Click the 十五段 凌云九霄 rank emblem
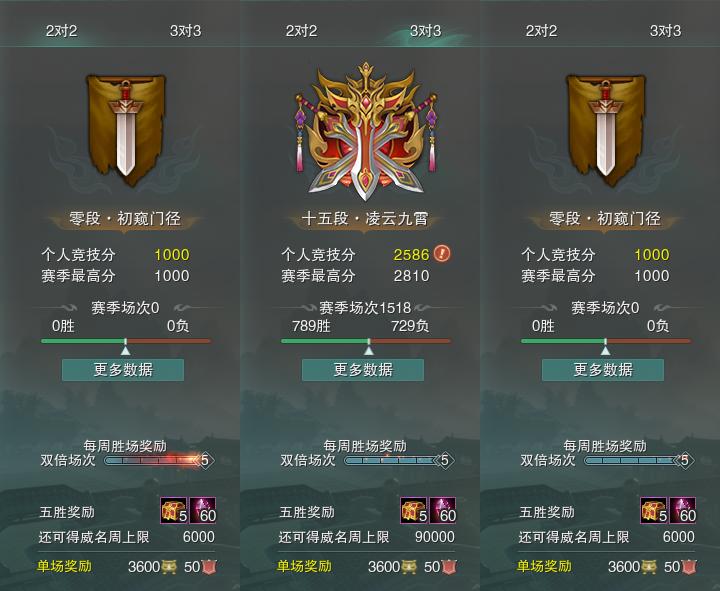 click(x=366, y=131)
